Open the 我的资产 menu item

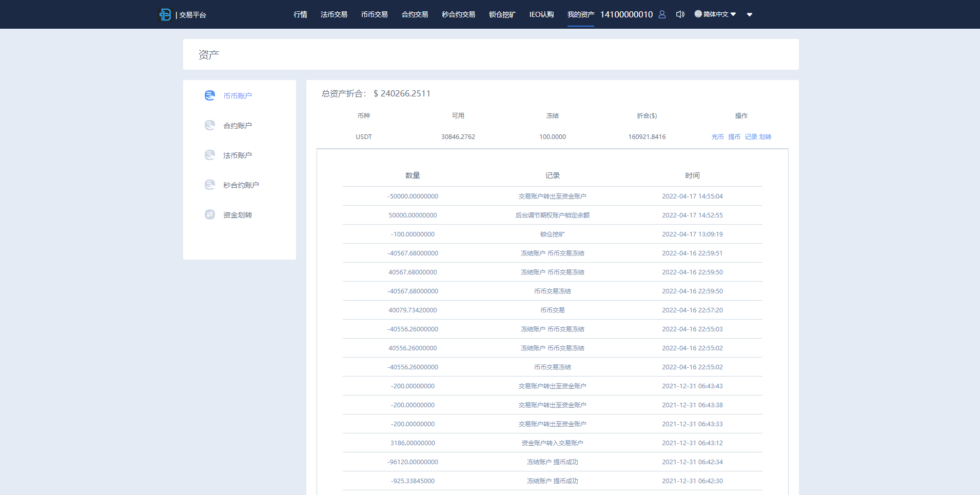click(580, 14)
